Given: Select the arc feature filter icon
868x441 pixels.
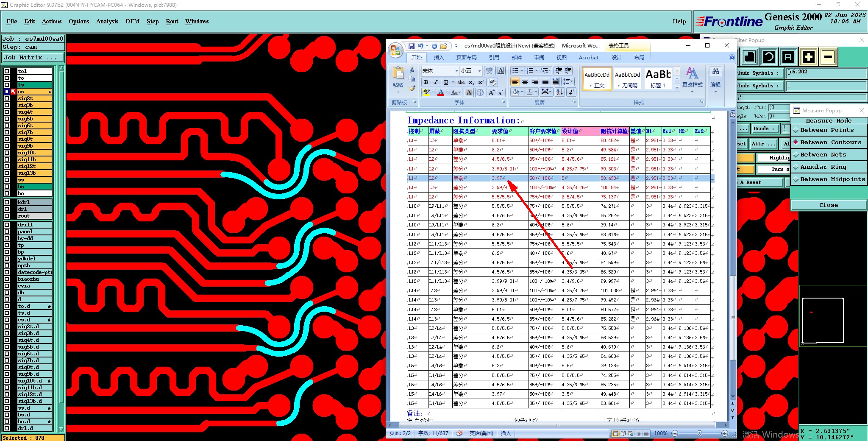Looking at the screenshot, I should click(x=769, y=56).
